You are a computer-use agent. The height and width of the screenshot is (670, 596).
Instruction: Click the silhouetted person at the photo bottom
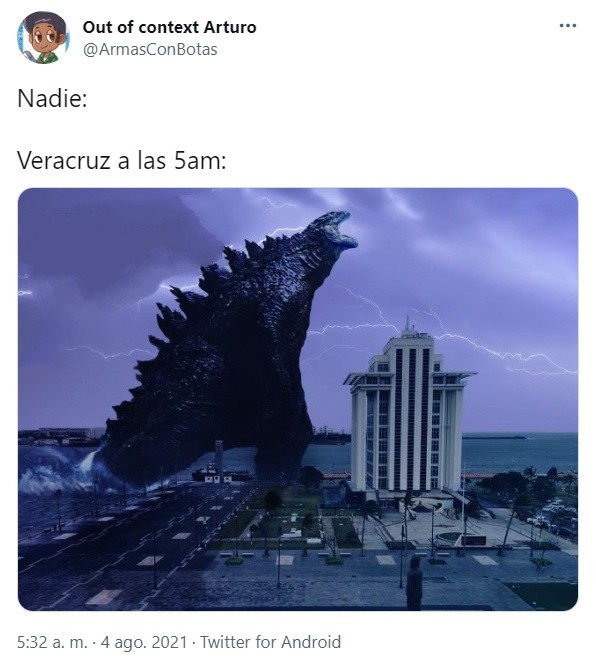coord(414,583)
